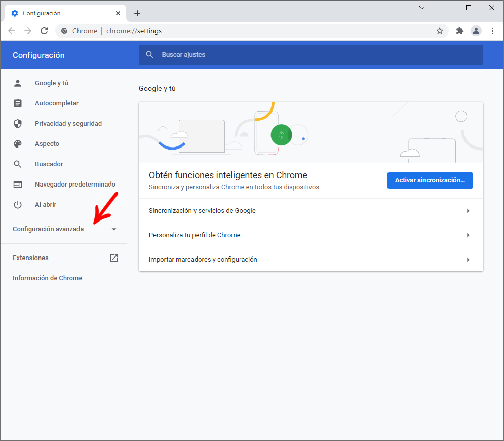Click the tab search chevron in title bar
504x441 pixels.
[422, 8]
